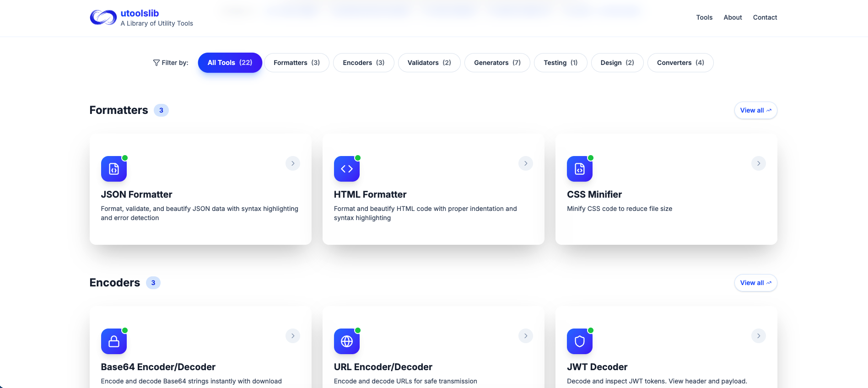Viewport: 868px width, 388px height.
Task: Filter by Formatters (3)
Action: (297, 63)
